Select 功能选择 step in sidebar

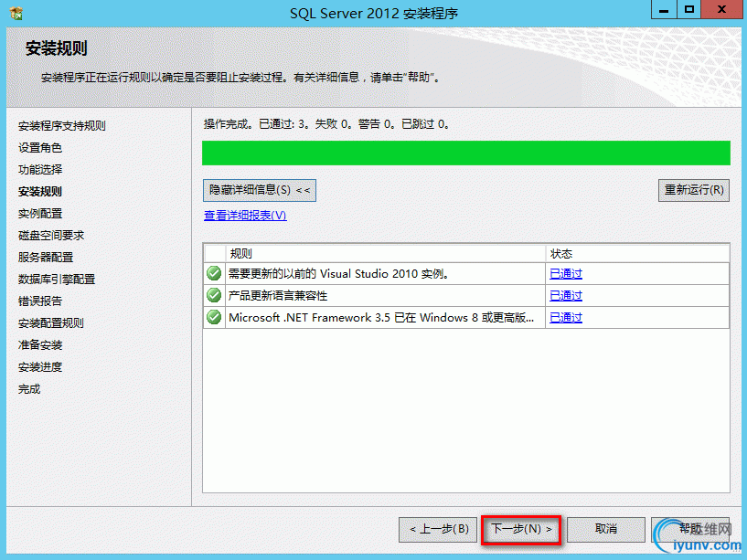pos(40,170)
